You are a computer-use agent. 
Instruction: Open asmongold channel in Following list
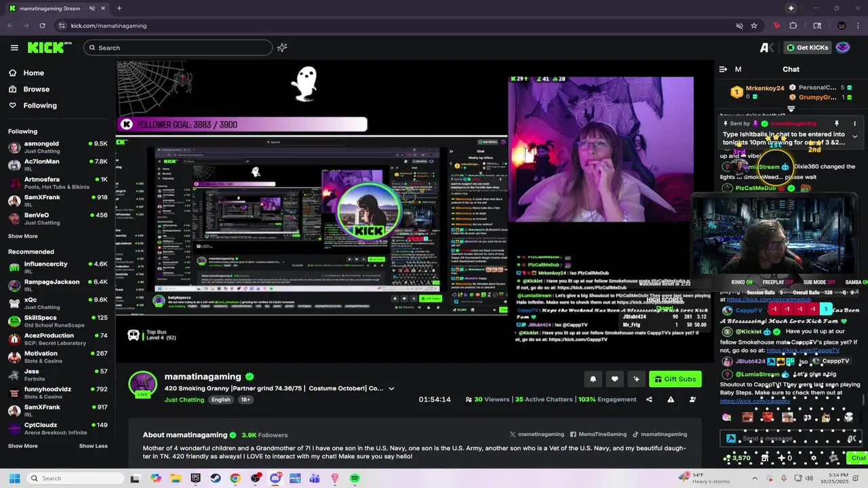click(58, 146)
